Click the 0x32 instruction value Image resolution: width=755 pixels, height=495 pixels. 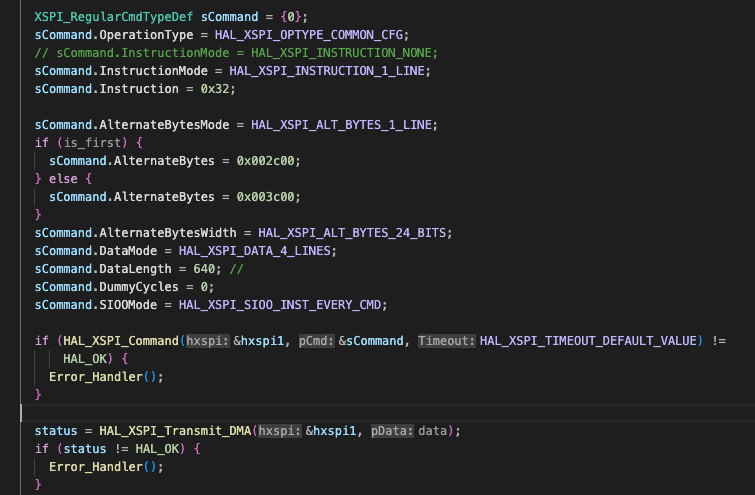215,89
